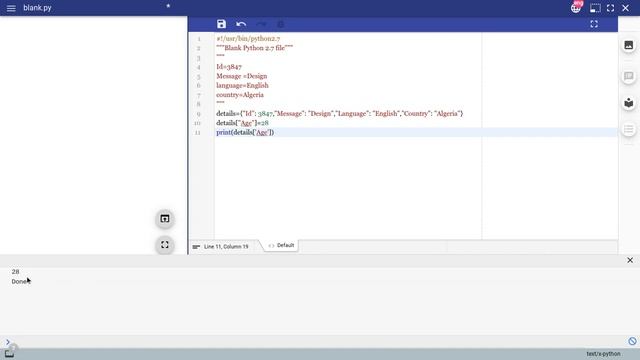Screen dimensions: 640x360
Task: Click the Message =Design comment line
Action: 242,76
